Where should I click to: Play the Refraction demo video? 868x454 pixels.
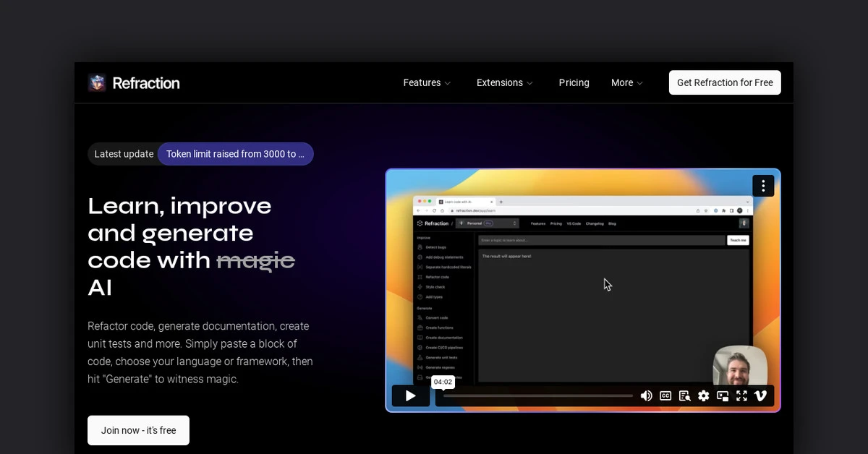point(410,395)
